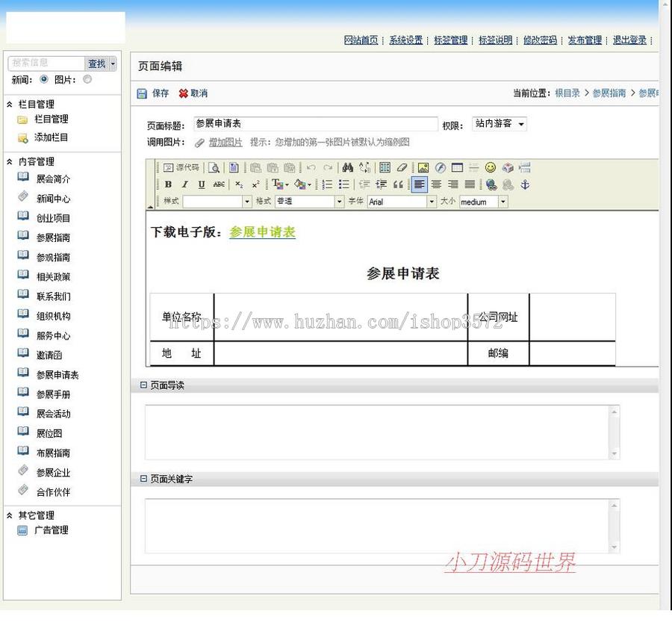Image resolution: width=672 pixels, height=640 pixels.
Task: Collapse the 内容管理 sidebar group
Action: (x=10, y=161)
